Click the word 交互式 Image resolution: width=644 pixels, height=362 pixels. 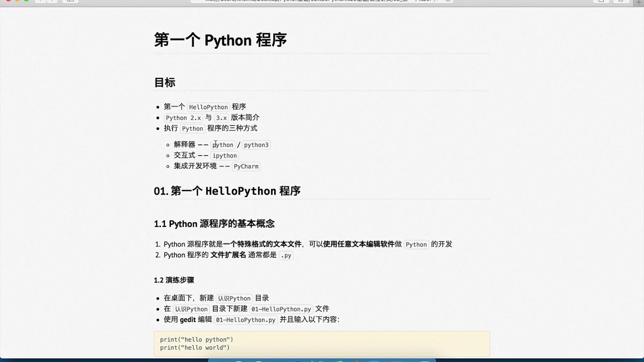point(185,155)
